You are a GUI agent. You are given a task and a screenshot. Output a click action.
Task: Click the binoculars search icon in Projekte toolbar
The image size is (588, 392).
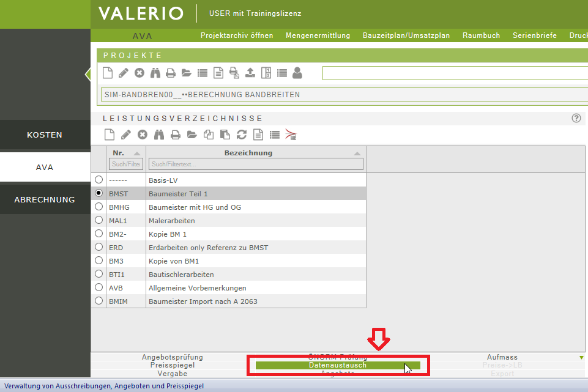[155, 73]
